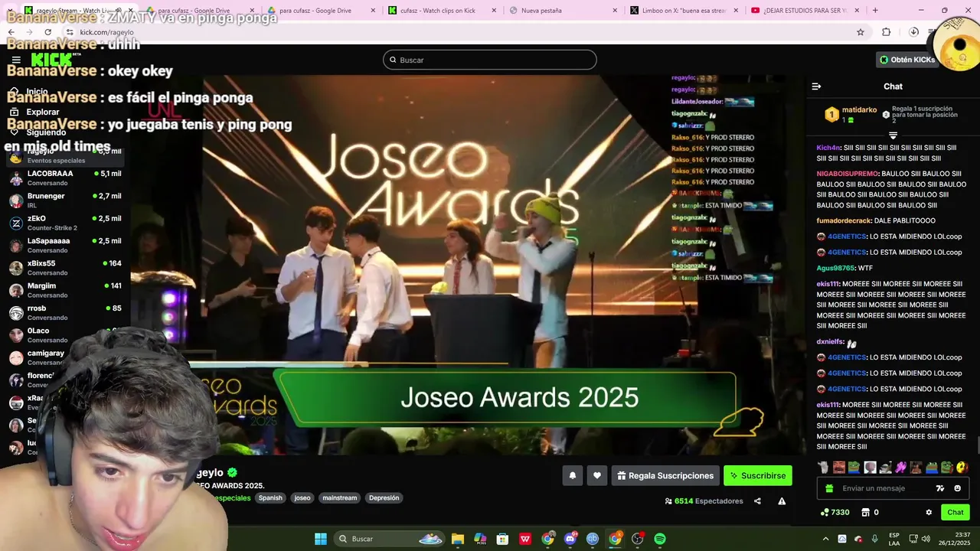Select the purple clapping hands quick emote
The width and height of the screenshot is (980, 551).
900,467
